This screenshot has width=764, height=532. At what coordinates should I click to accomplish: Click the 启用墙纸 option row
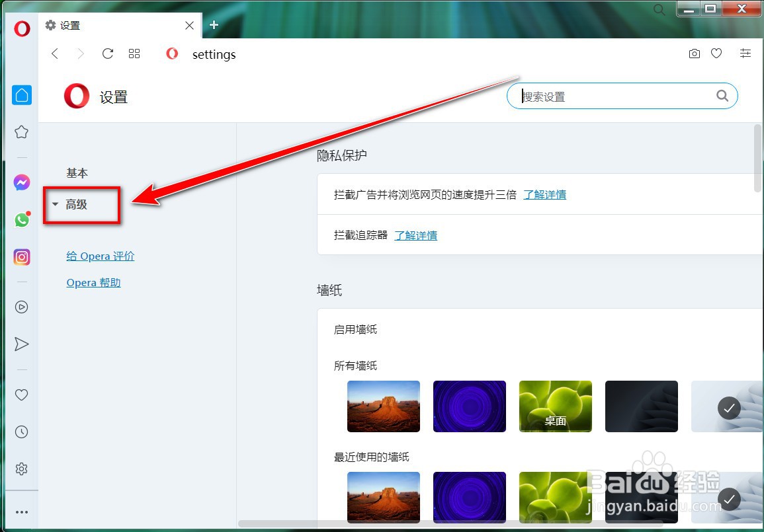540,330
